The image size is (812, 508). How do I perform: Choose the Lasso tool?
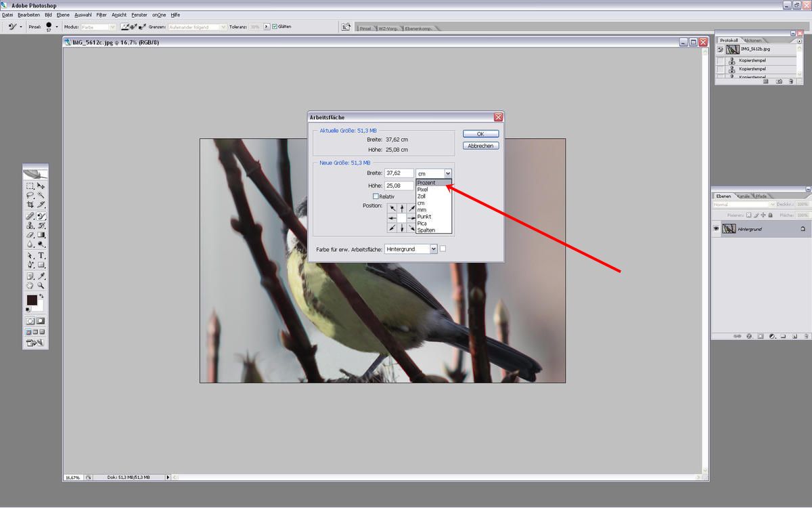pos(30,195)
